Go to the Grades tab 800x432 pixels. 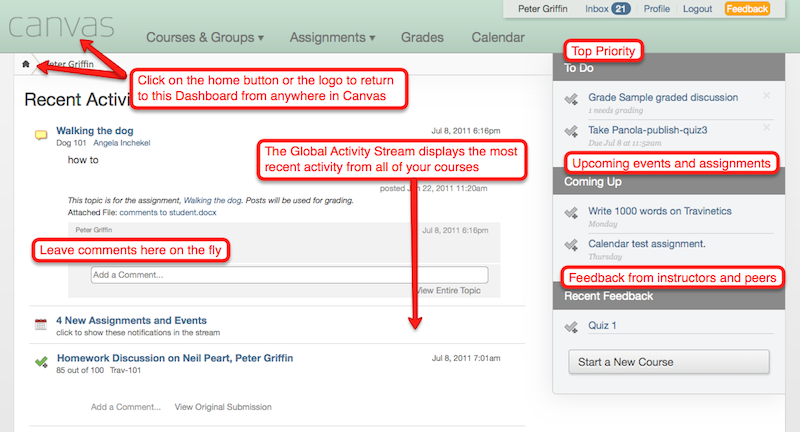pyautogui.click(x=422, y=37)
